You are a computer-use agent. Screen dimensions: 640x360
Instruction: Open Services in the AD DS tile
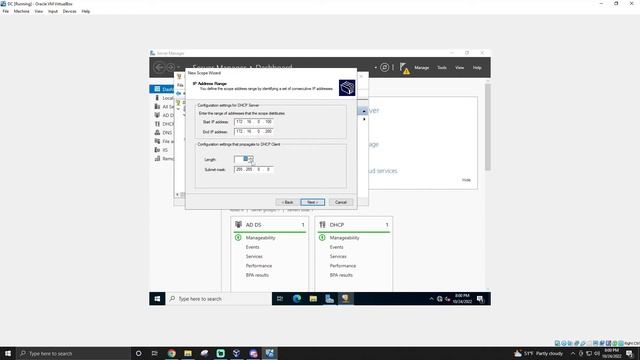click(254, 256)
